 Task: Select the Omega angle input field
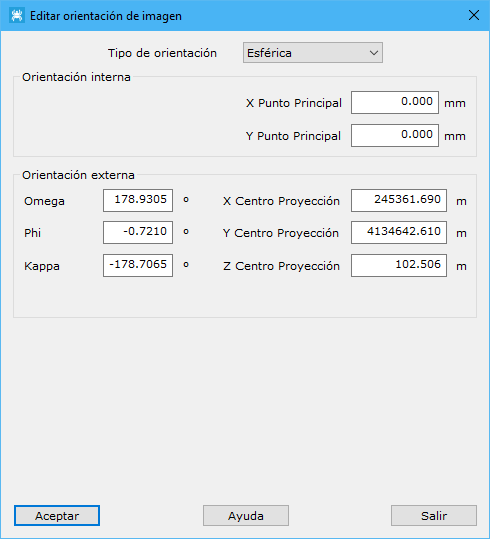138,200
